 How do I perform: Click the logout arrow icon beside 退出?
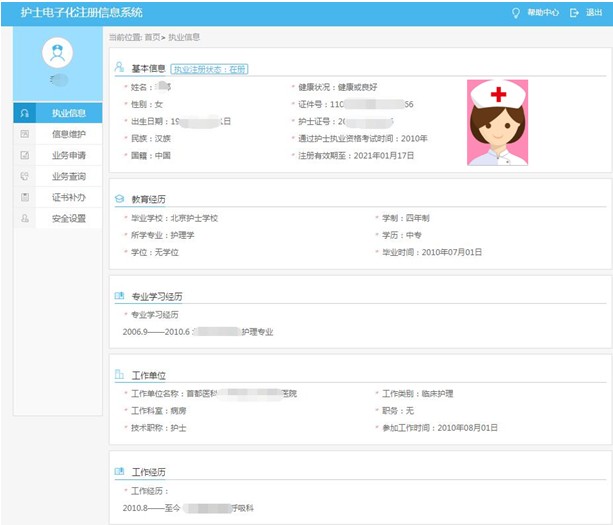point(574,13)
